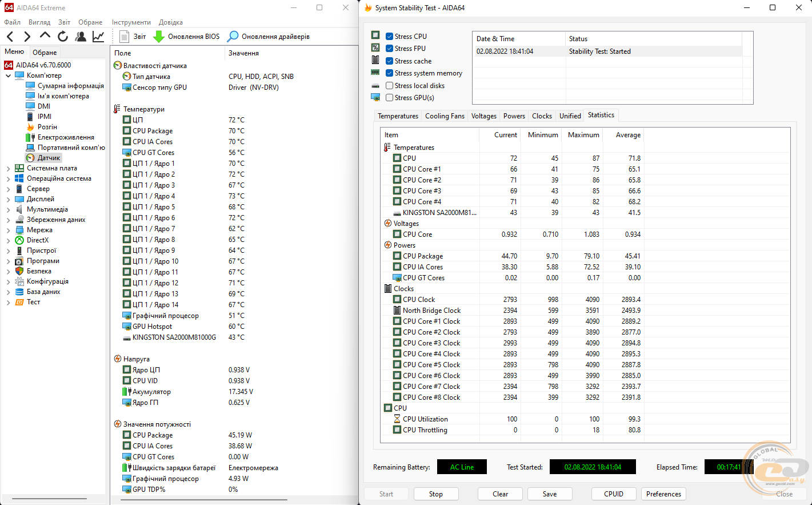Viewport: 812px width, 505px height.
Task: Switch to the Обране tab
Action: click(x=45, y=52)
